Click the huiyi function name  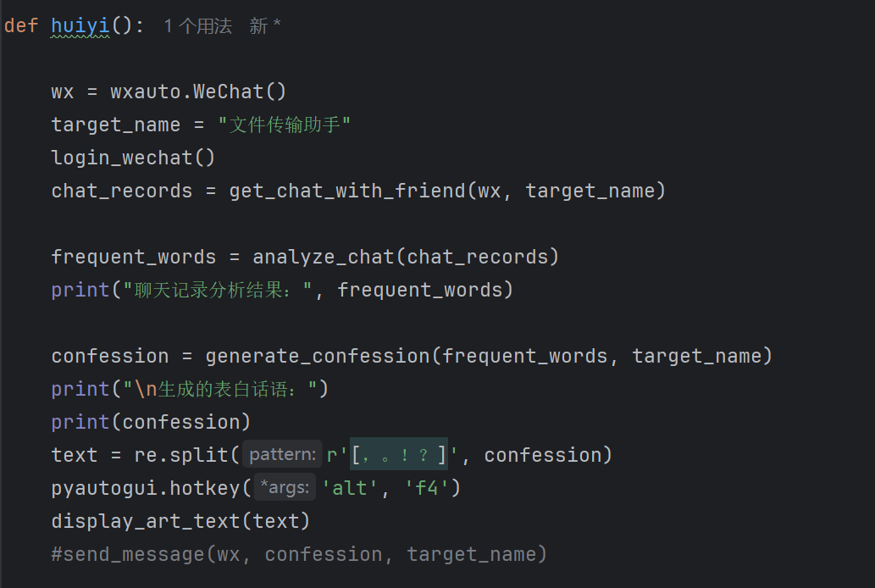point(80,25)
